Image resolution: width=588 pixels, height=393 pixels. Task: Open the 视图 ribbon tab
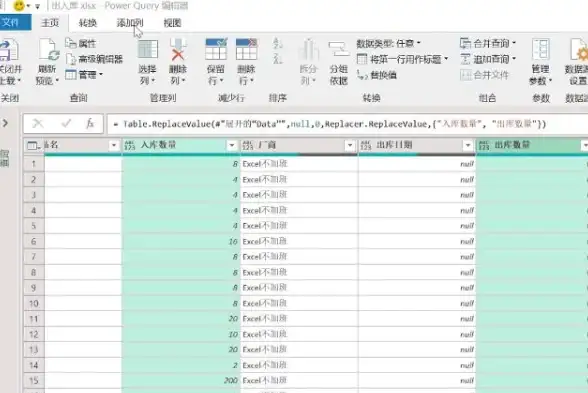click(x=172, y=23)
